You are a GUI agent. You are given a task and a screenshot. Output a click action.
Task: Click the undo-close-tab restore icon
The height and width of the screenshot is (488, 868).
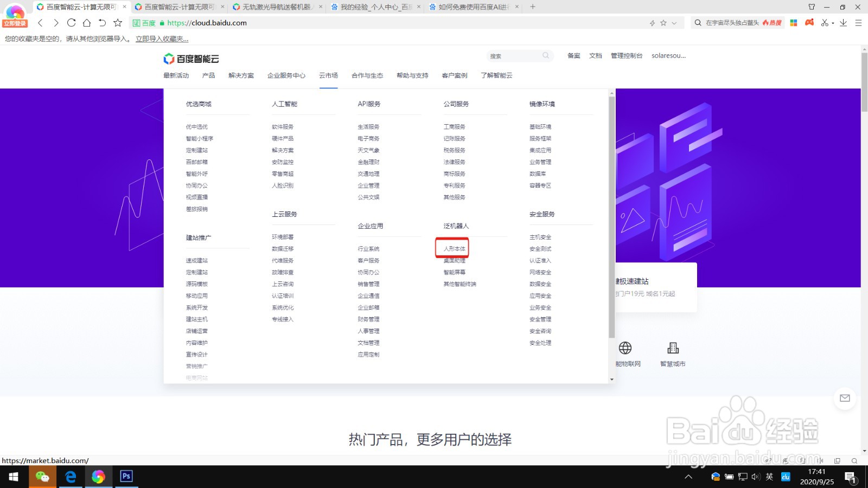pyautogui.click(x=102, y=23)
